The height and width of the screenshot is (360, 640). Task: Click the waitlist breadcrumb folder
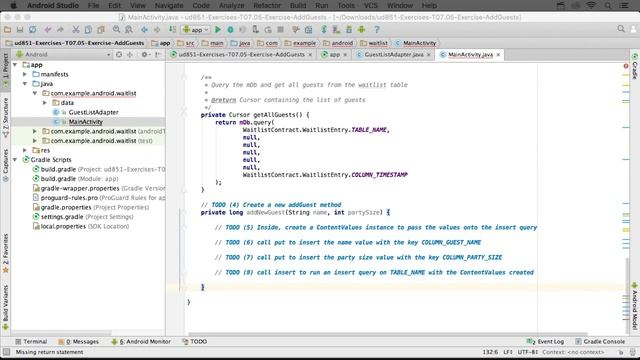(374, 43)
